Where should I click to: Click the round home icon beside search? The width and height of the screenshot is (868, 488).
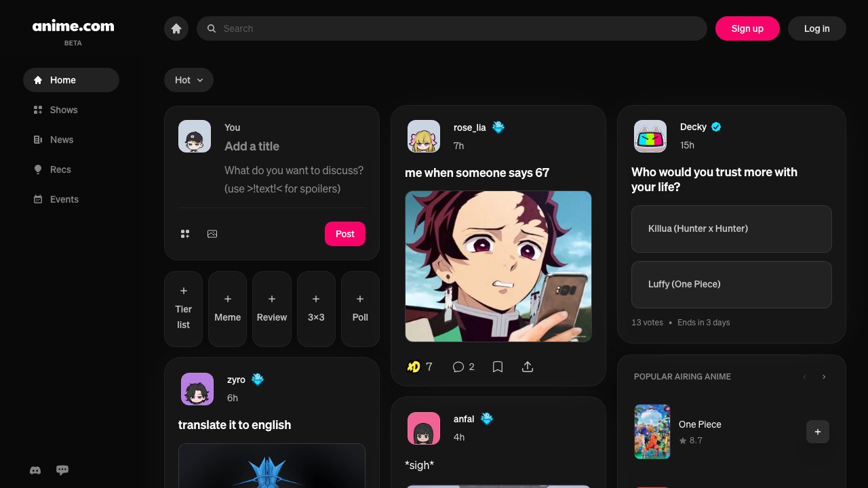click(176, 28)
